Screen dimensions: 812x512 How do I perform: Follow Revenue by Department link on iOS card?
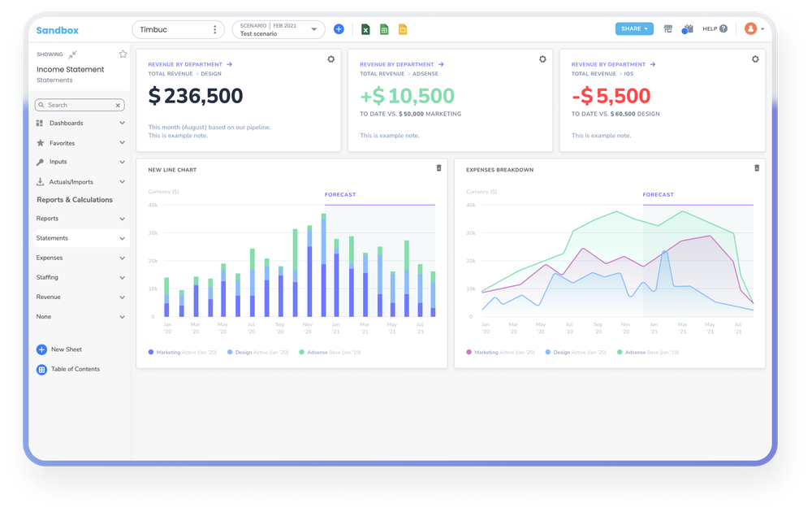614,64
